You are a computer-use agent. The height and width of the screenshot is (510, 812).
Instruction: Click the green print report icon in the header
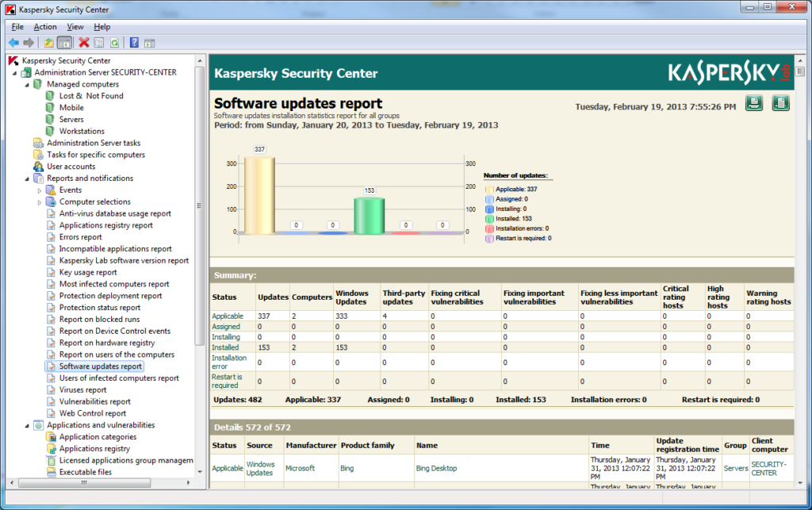pos(754,103)
